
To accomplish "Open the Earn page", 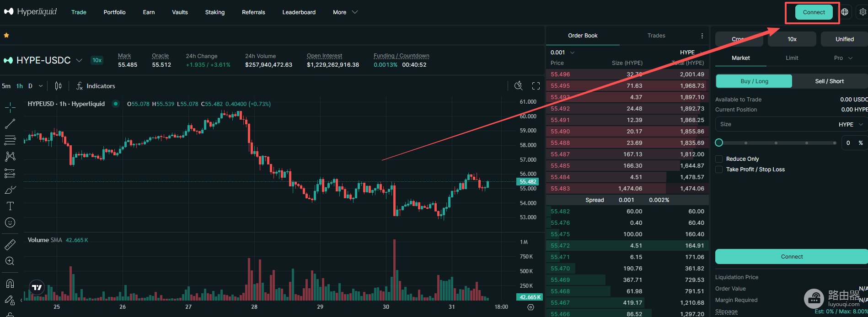I will pos(149,12).
